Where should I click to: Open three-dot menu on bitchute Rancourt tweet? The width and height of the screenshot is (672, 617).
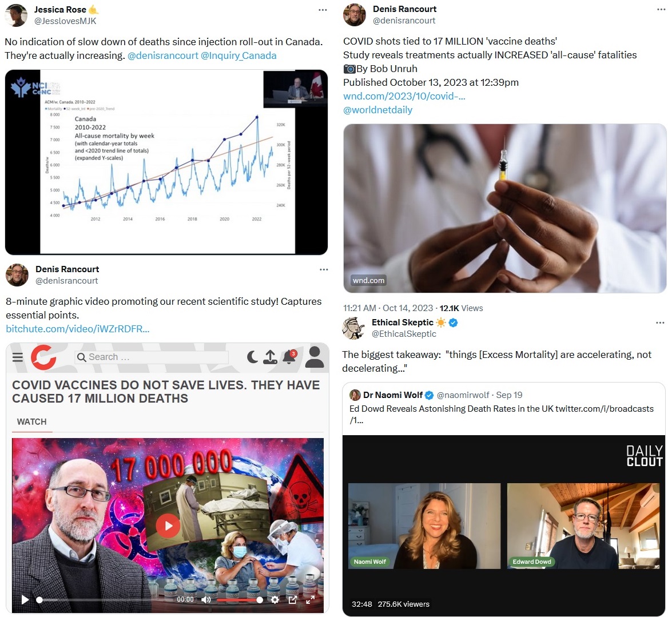point(324,269)
